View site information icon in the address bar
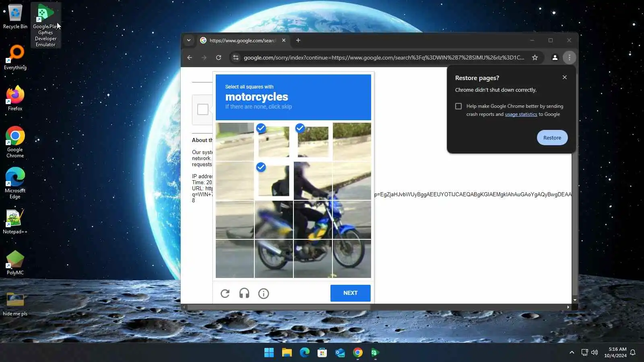 236,58
